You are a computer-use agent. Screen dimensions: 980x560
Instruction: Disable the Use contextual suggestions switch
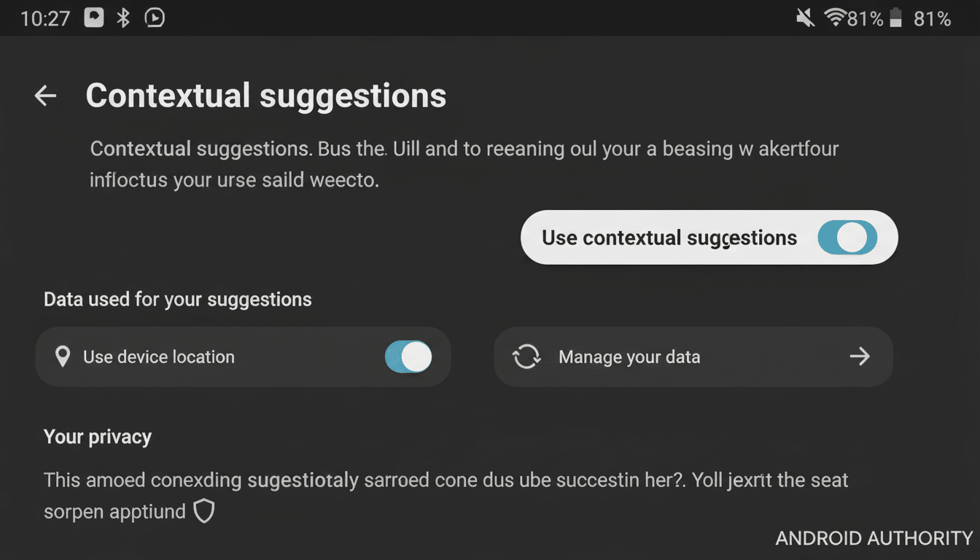(x=847, y=237)
